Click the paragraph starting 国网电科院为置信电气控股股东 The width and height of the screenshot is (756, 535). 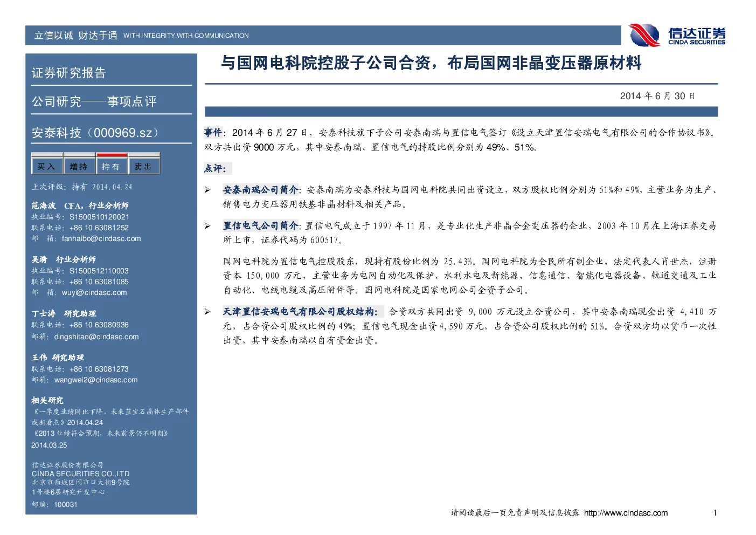pyautogui.click(x=470, y=276)
